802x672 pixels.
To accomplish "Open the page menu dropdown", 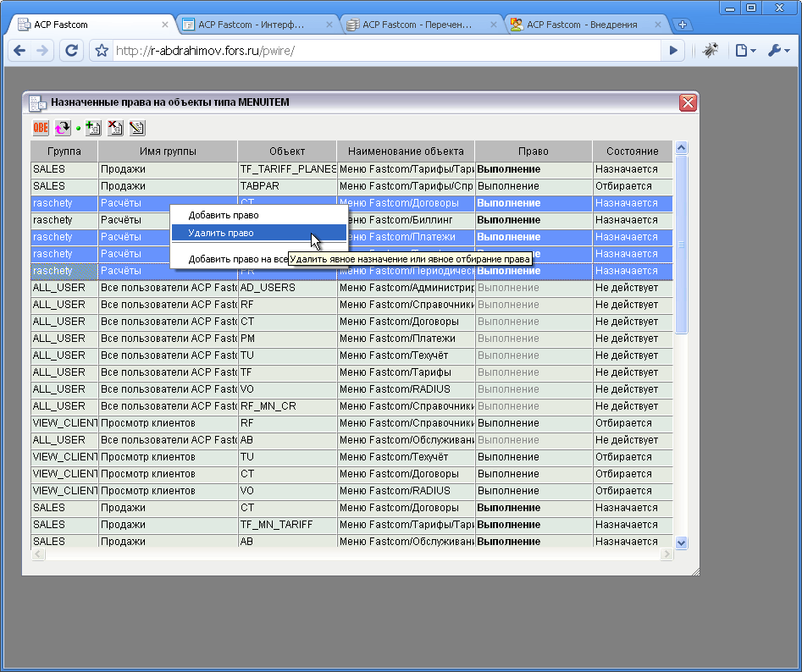I will 745,50.
